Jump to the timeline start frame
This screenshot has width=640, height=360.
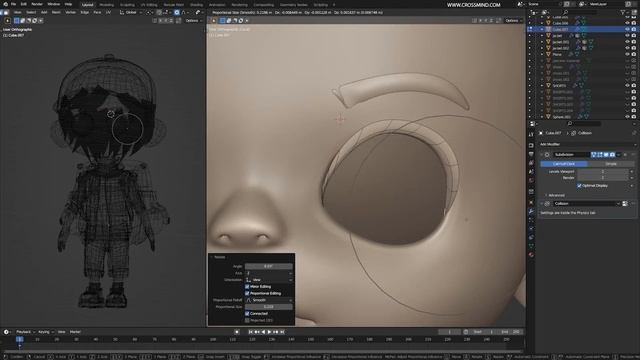[x=251, y=332]
